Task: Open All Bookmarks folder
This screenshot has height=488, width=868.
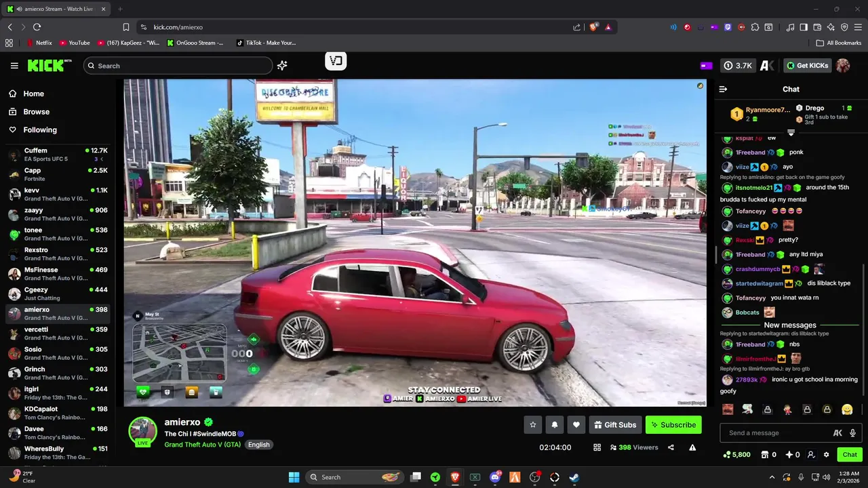Action: click(x=839, y=43)
